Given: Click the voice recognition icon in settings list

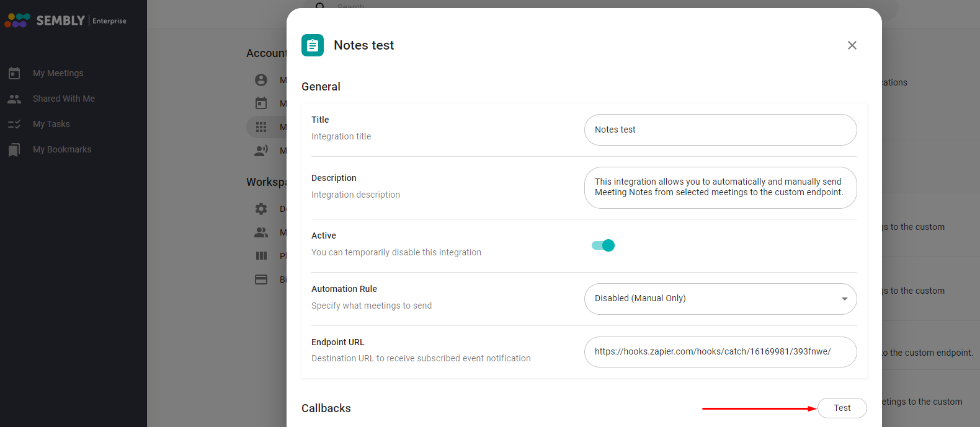Looking at the screenshot, I should 261,151.
